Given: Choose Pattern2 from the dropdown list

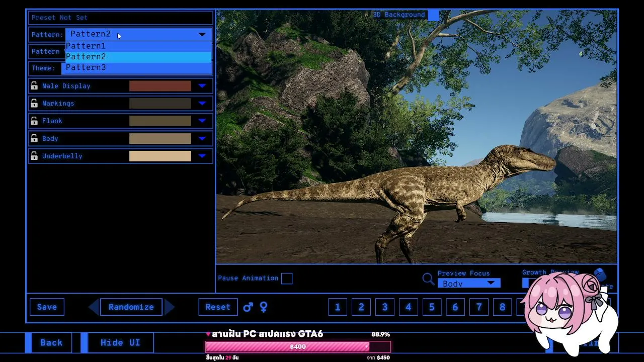Looking at the screenshot, I should coord(138,57).
